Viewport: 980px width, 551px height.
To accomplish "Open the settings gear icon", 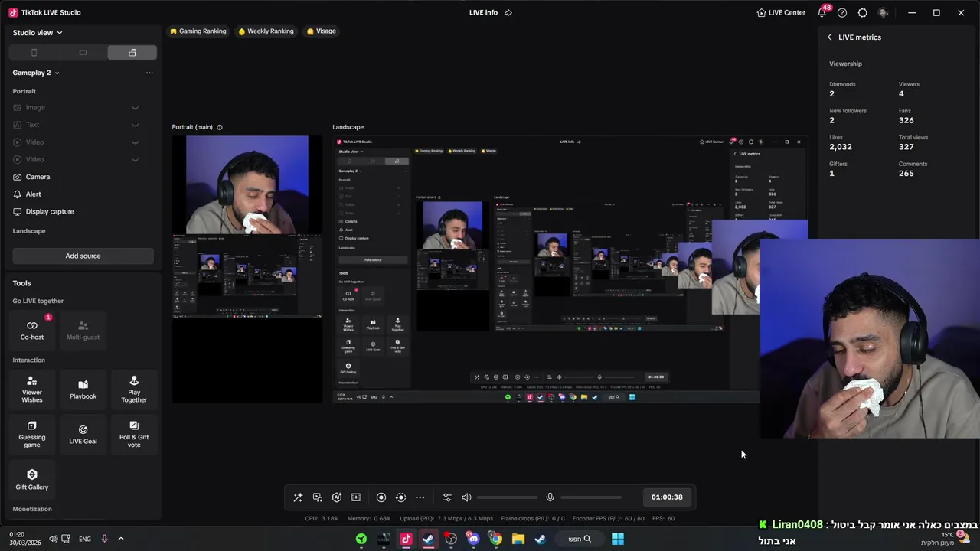I will coord(863,12).
